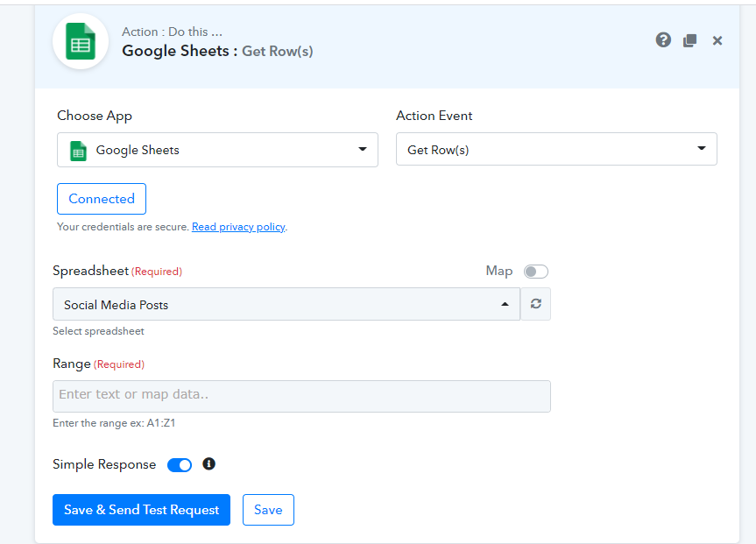
Task: Toggle the Map switch for Spreadsheet
Action: 536,272
